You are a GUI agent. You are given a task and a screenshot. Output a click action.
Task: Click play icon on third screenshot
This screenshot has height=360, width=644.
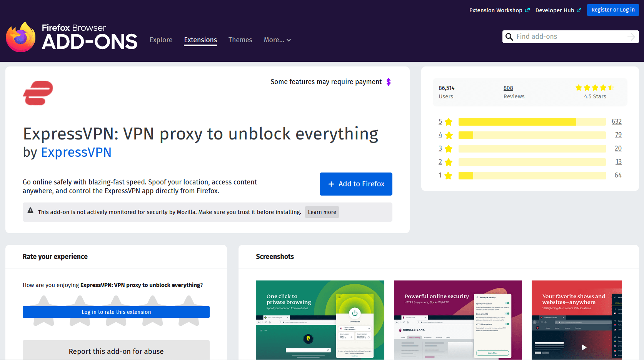point(584,347)
